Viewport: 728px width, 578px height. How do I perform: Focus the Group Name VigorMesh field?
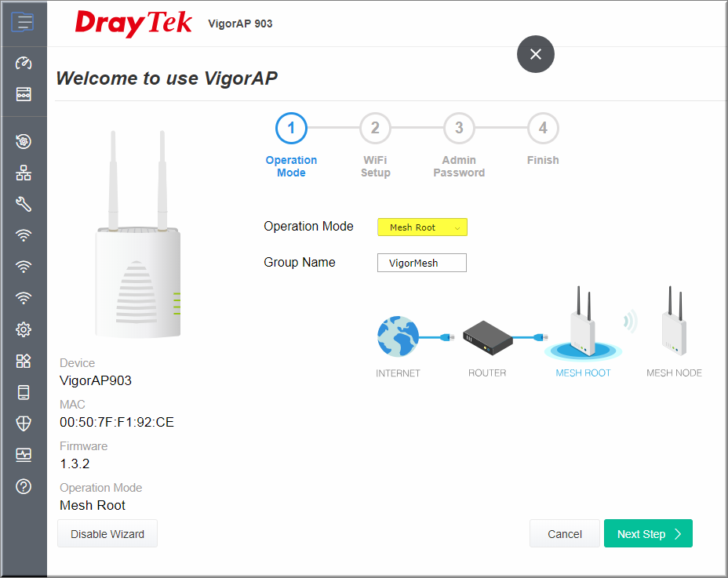coord(421,263)
